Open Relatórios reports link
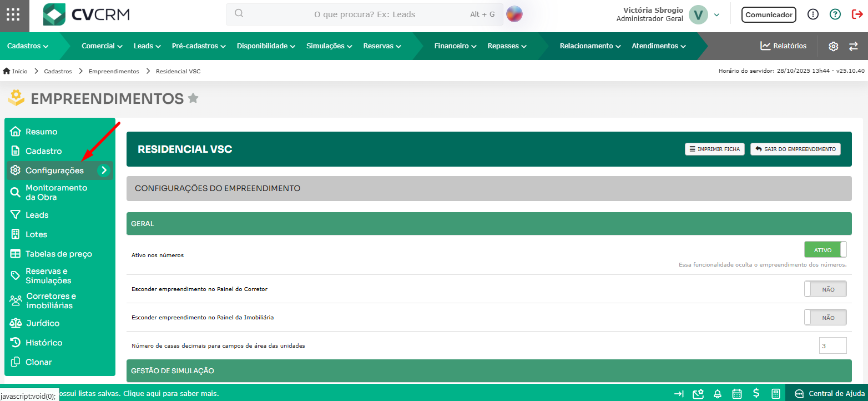868x401 pixels. point(784,46)
